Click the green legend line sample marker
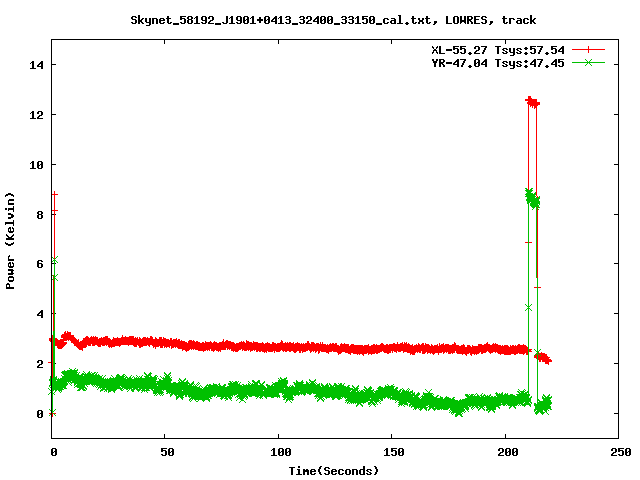 click(588, 62)
